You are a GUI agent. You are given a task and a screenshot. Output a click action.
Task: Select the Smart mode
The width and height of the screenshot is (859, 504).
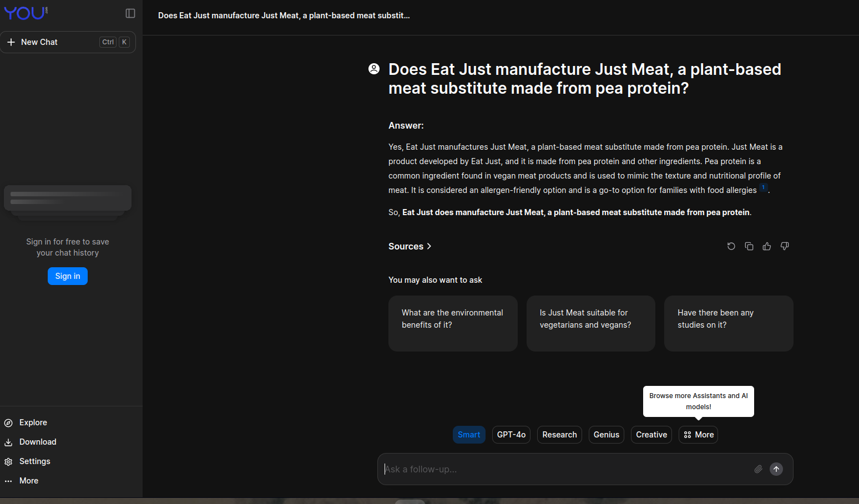(469, 435)
